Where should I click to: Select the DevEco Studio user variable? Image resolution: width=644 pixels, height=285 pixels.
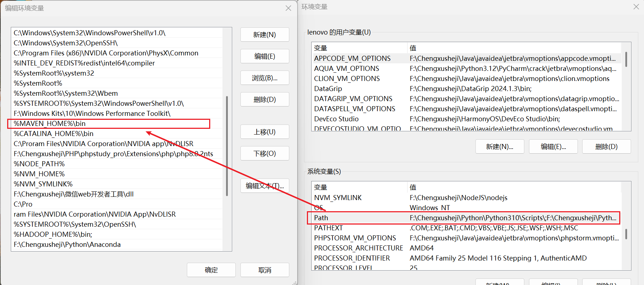point(466,119)
